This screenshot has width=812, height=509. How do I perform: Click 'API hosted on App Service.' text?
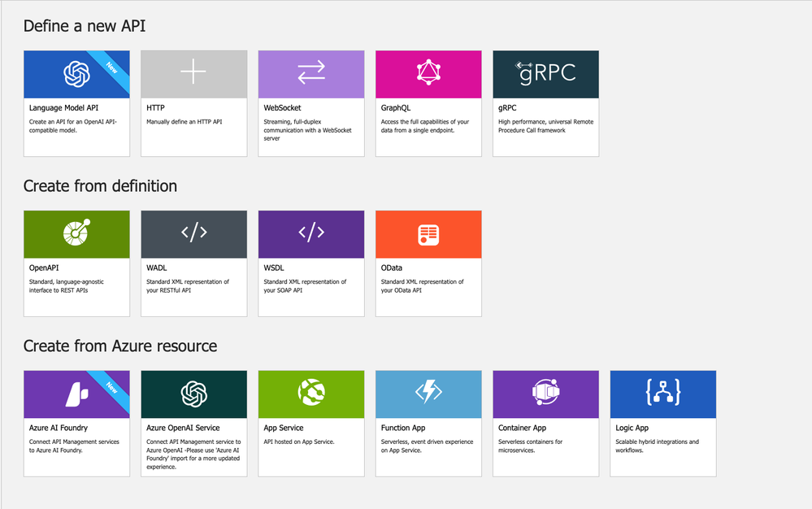299,442
